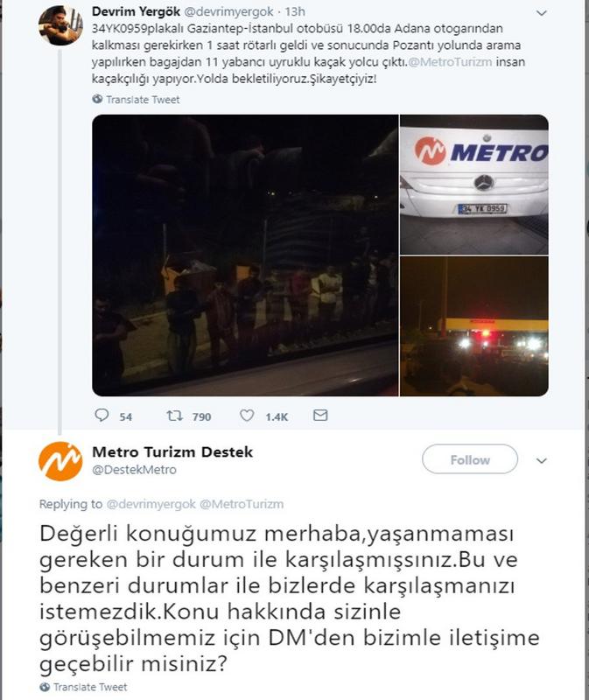
Task: Open Devrim Yergök's profile name link
Action: [x=137, y=11]
